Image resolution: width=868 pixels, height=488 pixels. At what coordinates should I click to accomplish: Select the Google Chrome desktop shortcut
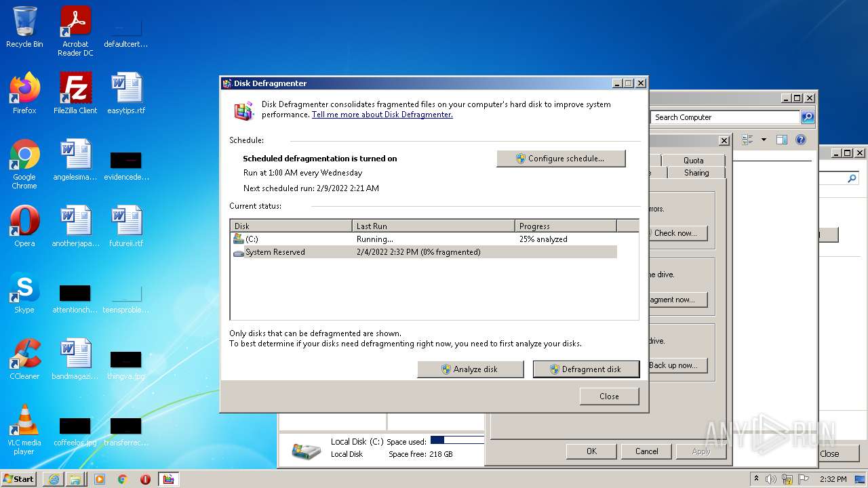pyautogui.click(x=24, y=164)
